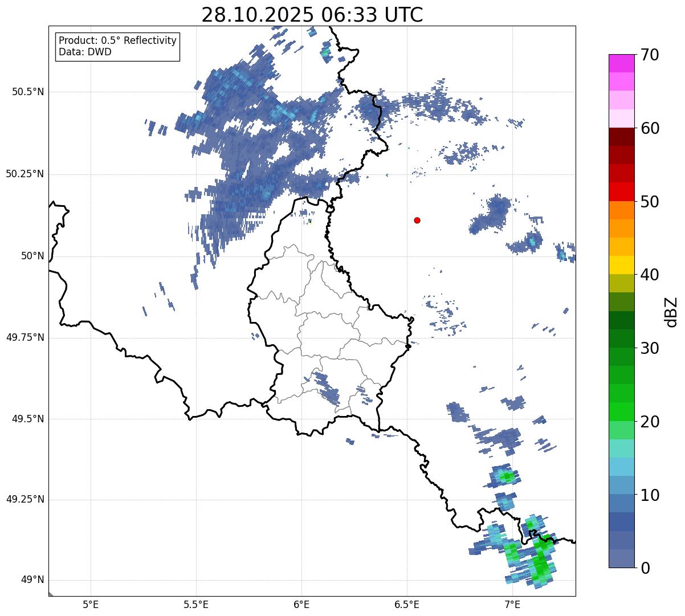
Task: Click the 7°E longitude label
Action: tap(512, 604)
